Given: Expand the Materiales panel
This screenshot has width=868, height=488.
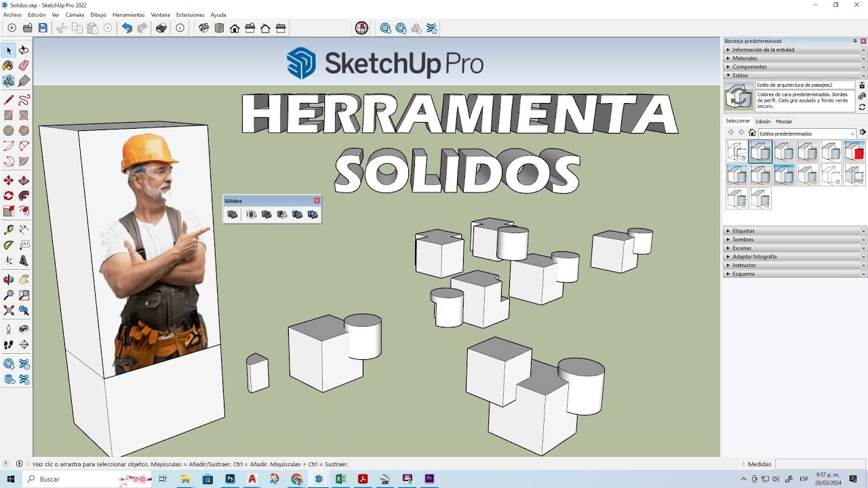Looking at the screenshot, I should click(794, 58).
